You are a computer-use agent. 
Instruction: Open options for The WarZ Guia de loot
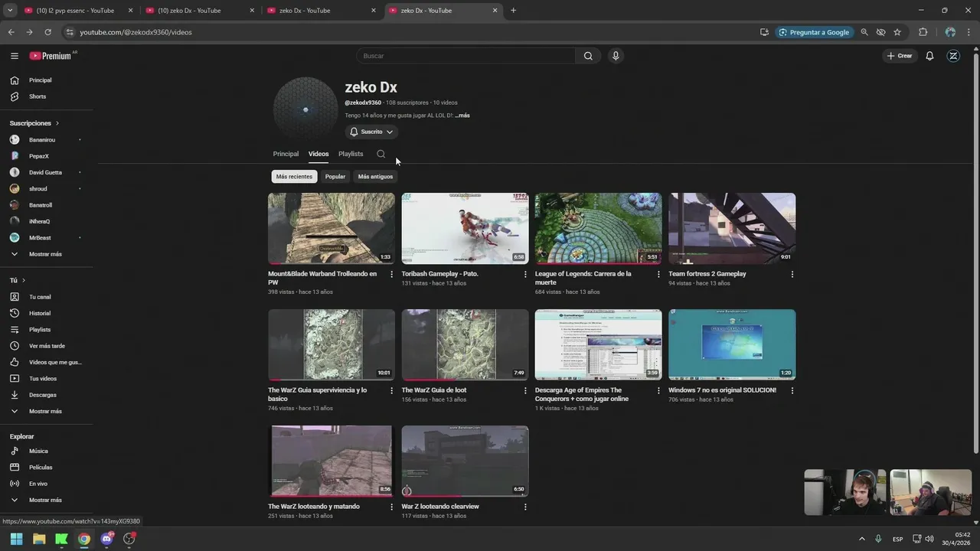coord(525,390)
